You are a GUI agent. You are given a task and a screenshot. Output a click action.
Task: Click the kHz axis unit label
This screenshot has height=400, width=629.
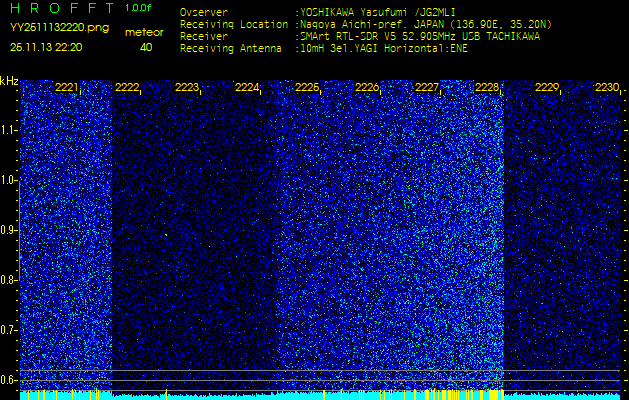click(x=9, y=81)
